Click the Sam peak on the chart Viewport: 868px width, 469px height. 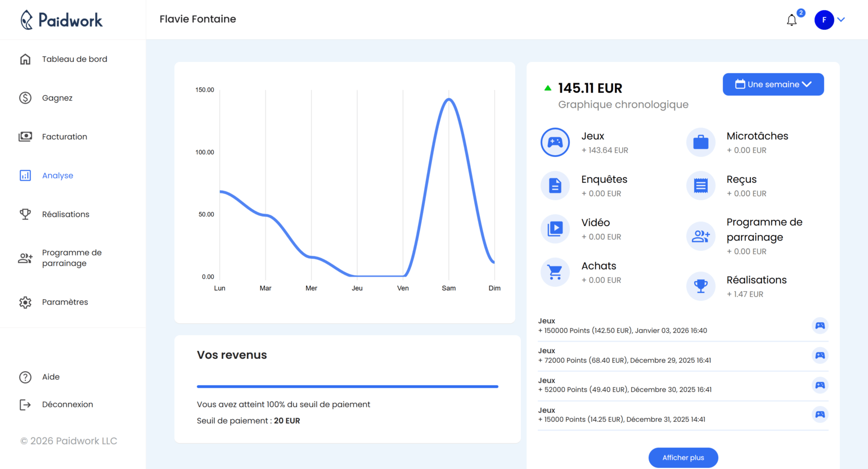coord(448,100)
